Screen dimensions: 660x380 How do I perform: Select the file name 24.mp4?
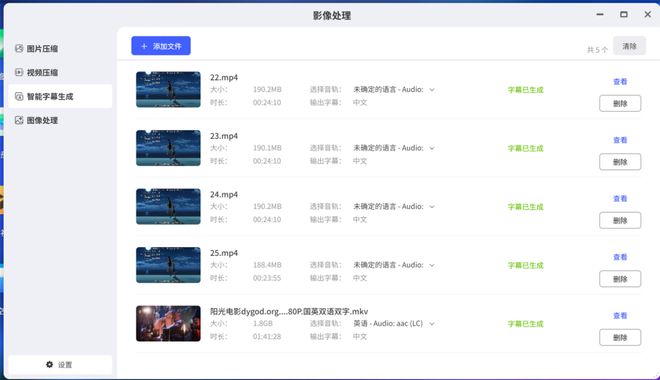pyautogui.click(x=224, y=194)
